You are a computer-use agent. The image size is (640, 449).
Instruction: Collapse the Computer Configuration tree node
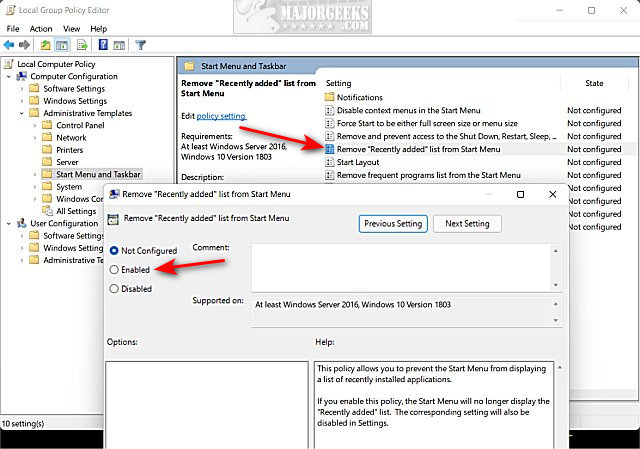point(9,76)
